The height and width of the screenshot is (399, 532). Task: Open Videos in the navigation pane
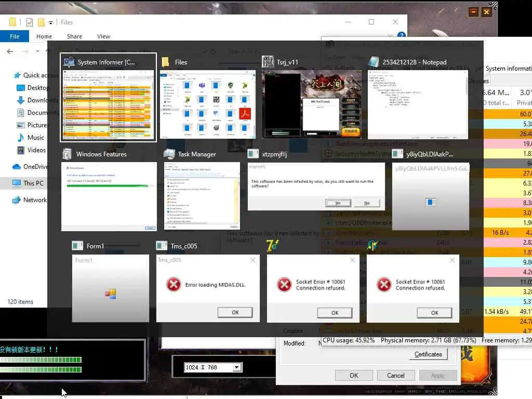(31, 150)
